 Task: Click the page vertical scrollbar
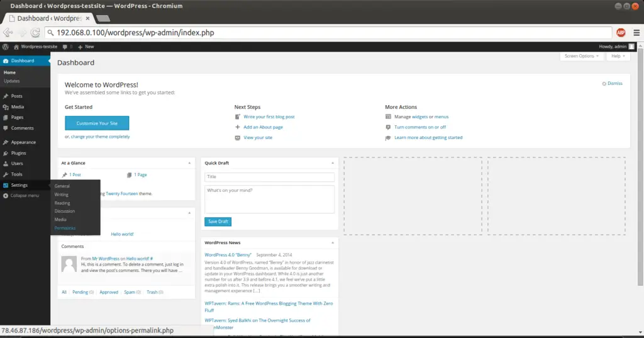click(x=640, y=168)
